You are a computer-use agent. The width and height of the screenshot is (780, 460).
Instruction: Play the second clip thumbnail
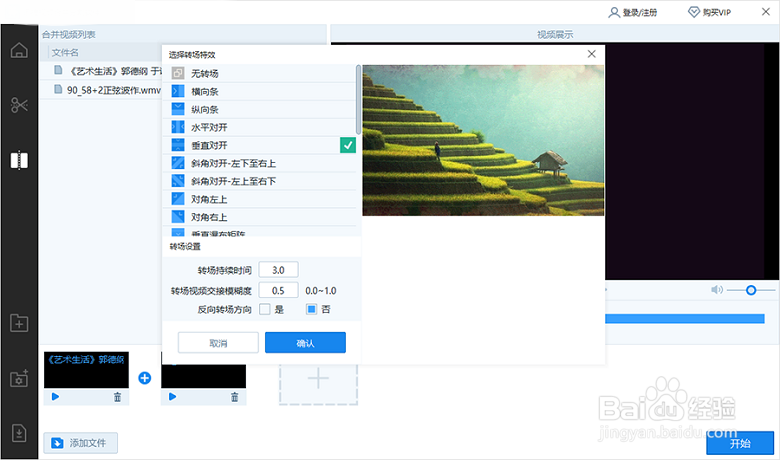[172, 396]
